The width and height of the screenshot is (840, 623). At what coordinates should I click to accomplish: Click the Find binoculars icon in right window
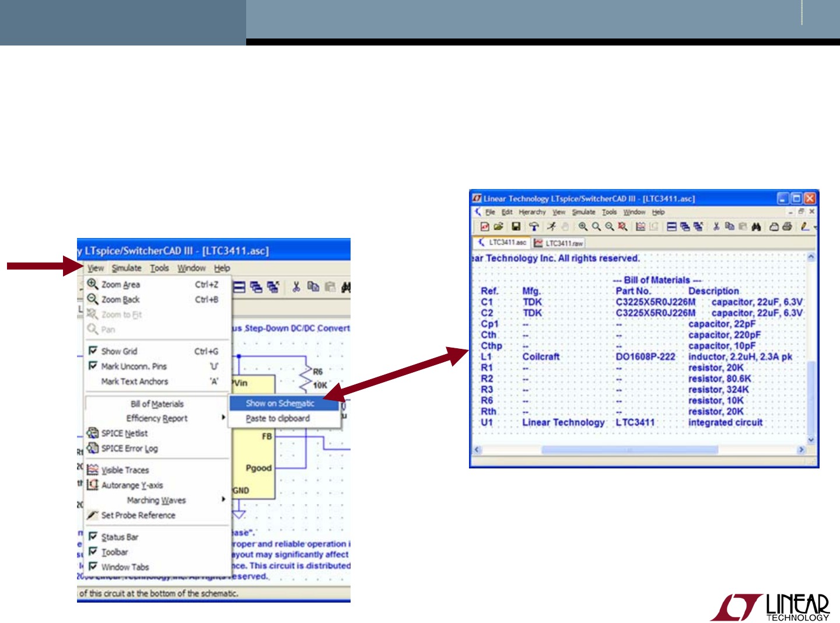pyautogui.click(x=757, y=226)
